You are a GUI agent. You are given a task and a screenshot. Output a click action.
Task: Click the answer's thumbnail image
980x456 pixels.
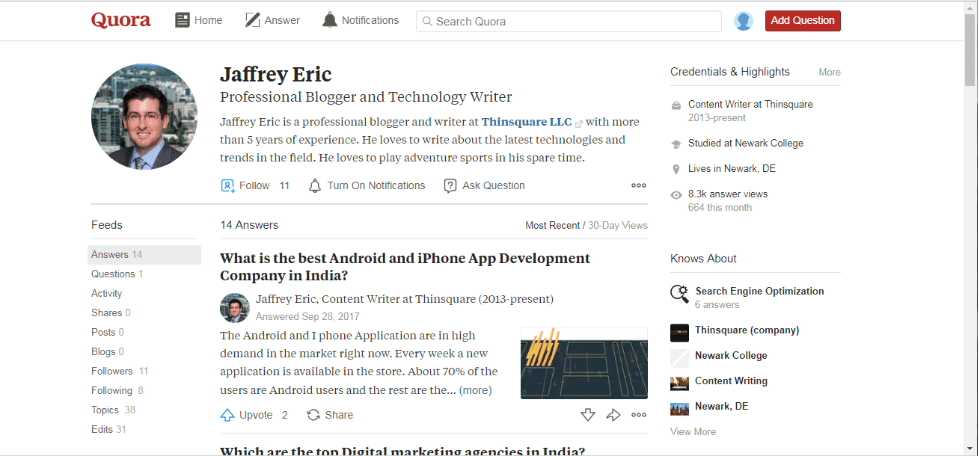pyautogui.click(x=584, y=363)
